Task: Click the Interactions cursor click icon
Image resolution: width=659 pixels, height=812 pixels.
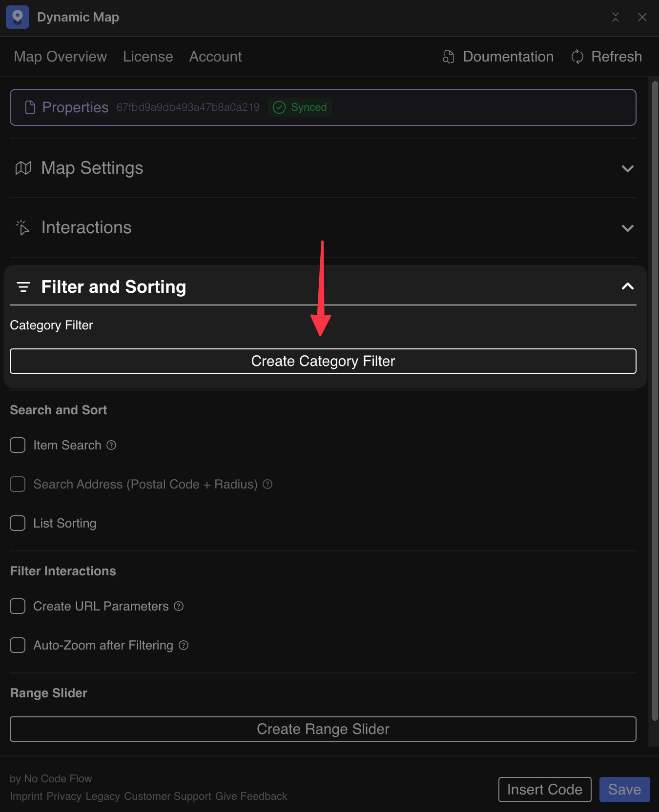Action: pos(23,227)
